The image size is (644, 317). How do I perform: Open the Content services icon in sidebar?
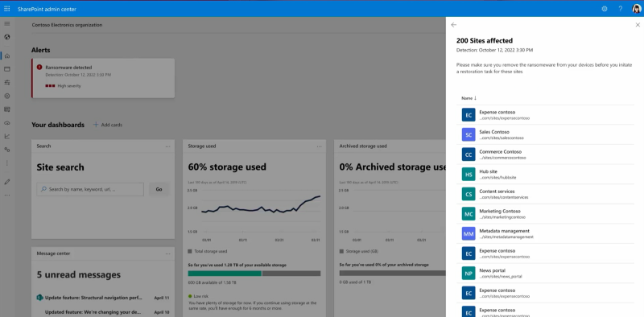tap(7, 109)
